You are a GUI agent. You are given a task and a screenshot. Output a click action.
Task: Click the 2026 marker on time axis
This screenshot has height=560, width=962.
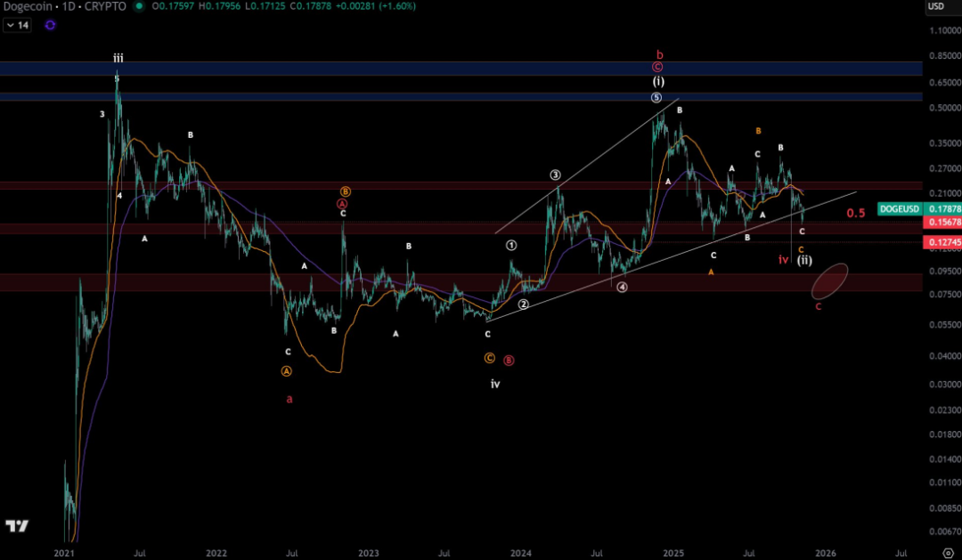(825, 552)
